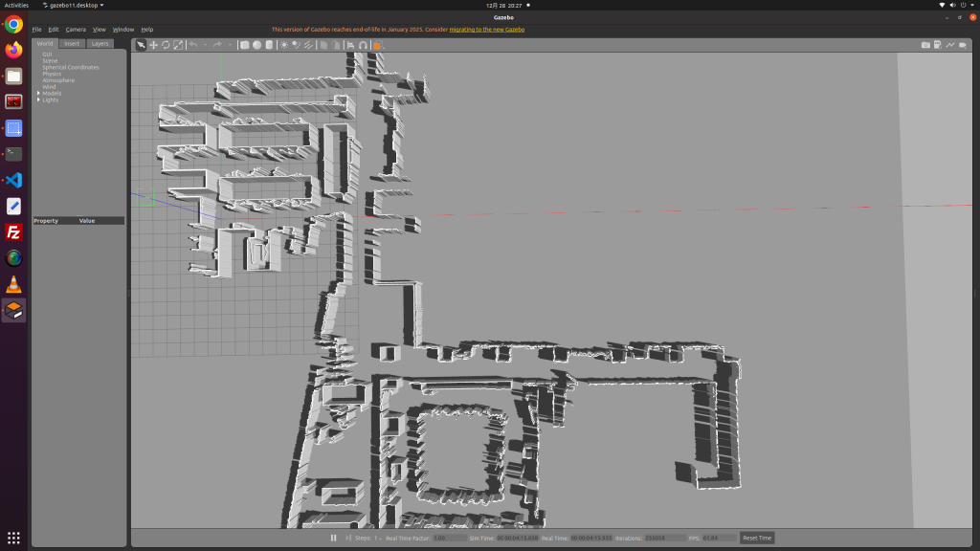Activate the rotate mode tool
This screenshot has height=551, width=980.
click(x=166, y=45)
